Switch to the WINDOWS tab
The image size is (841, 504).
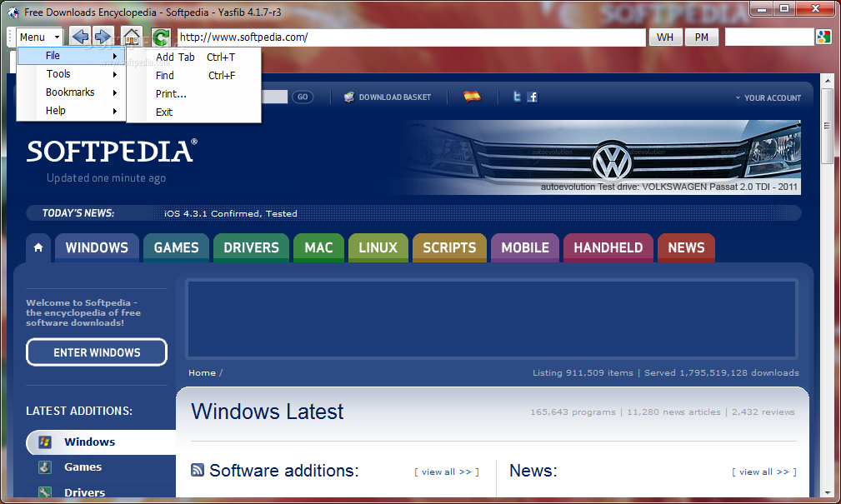pos(97,247)
